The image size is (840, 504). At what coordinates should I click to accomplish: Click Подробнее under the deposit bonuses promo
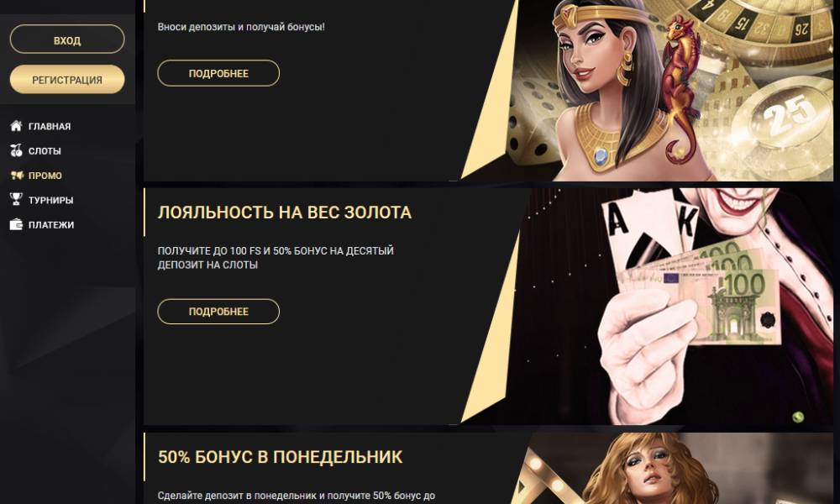(x=218, y=73)
